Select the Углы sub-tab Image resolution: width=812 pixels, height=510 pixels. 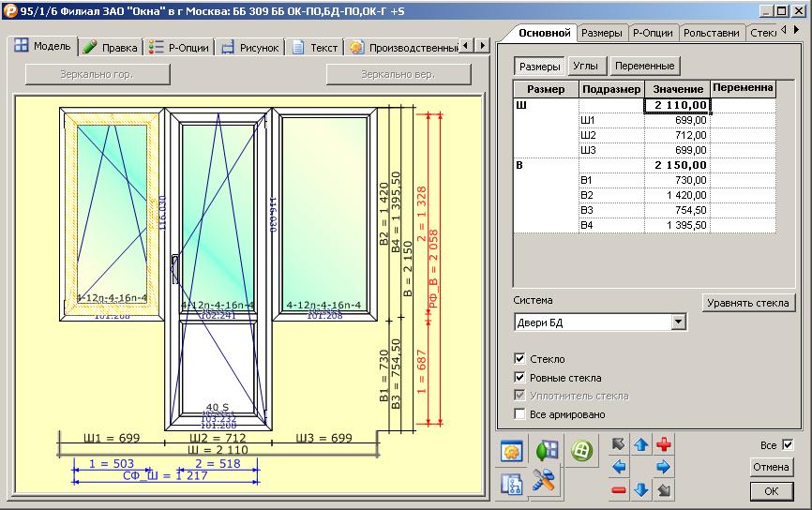pos(586,66)
